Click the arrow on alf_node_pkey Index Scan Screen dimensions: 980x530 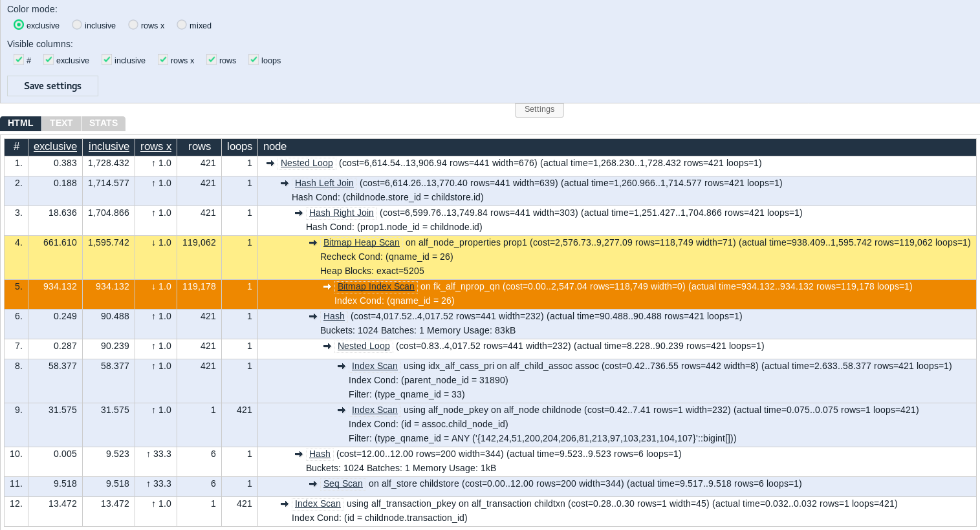pyautogui.click(x=342, y=410)
